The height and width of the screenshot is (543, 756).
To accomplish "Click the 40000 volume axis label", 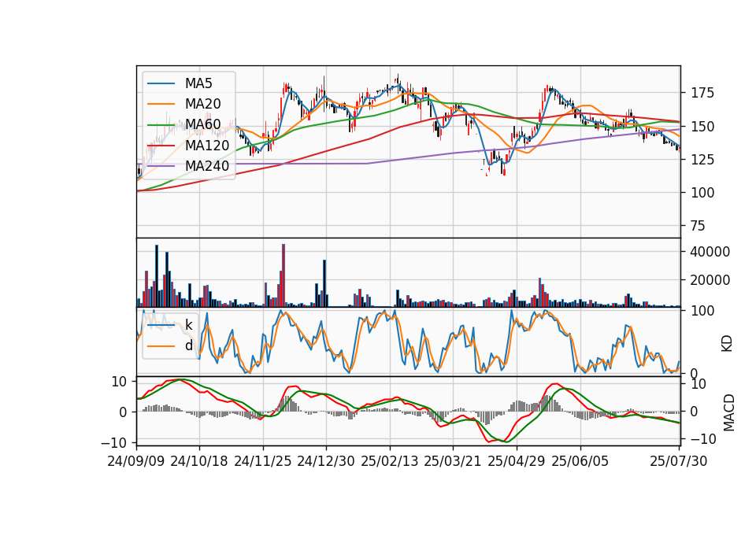I will click(x=710, y=252).
